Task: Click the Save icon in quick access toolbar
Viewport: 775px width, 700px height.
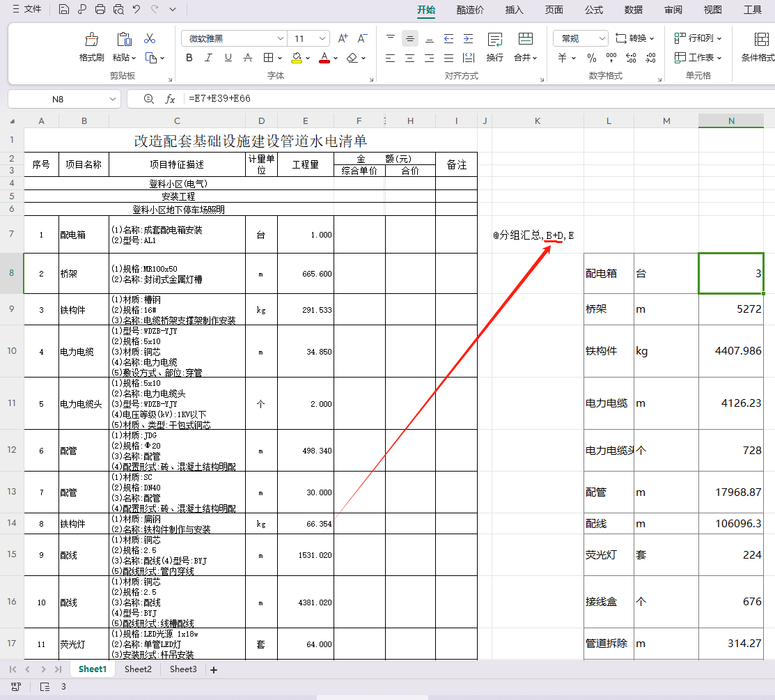Action: click(x=64, y=10)
